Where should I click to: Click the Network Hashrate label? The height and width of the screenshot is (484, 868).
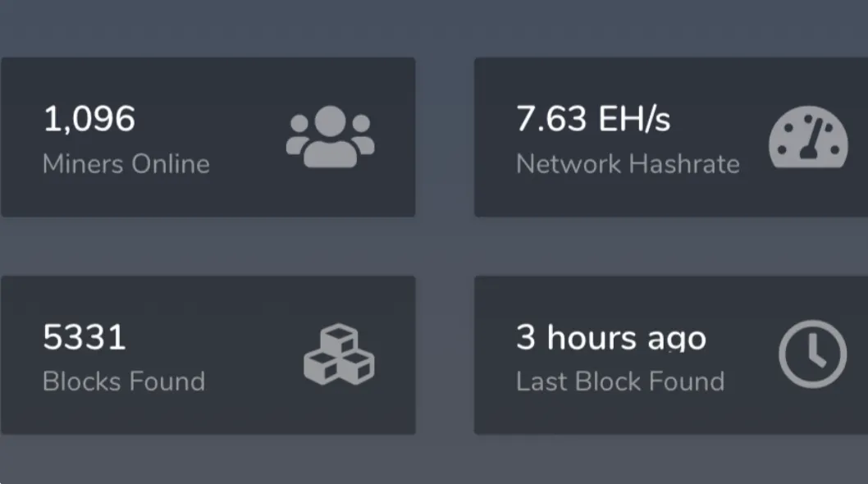pyautogui.click(x=628, y=164)
